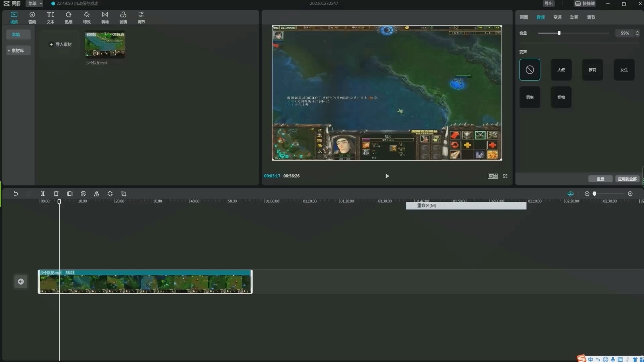This screenshot has width=644, height=362.
Task: Click the Sogou voice input microphone
Action: coord(613,359)
